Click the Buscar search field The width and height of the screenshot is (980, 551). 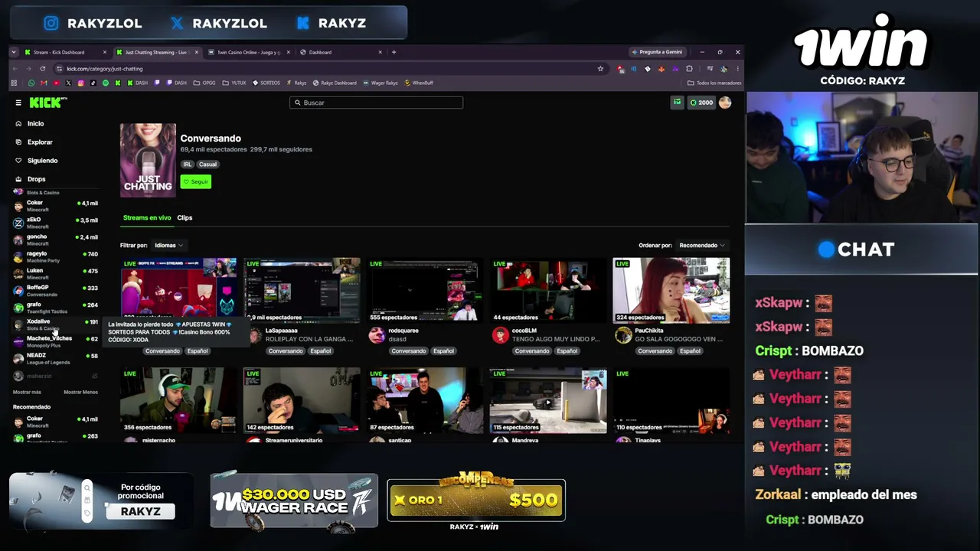pos(376,103)
